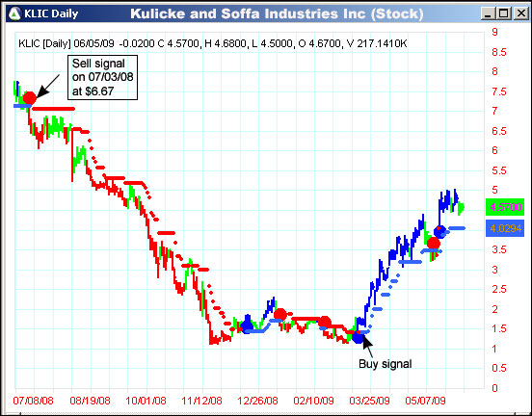This screenshot has height=416, width=532.
Task: Click the 02/10/09 date axis label
Action: tap(313, 401)
